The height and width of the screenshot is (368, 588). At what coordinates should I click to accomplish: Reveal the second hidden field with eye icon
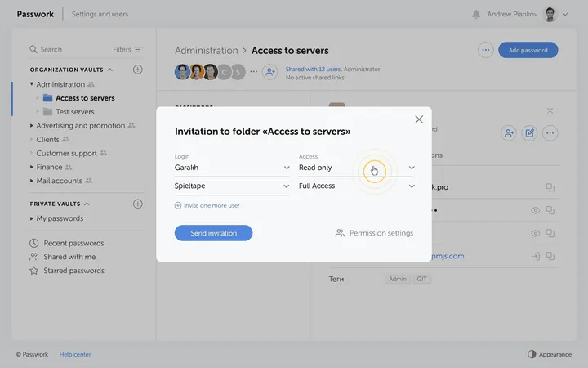pos(536,233)
